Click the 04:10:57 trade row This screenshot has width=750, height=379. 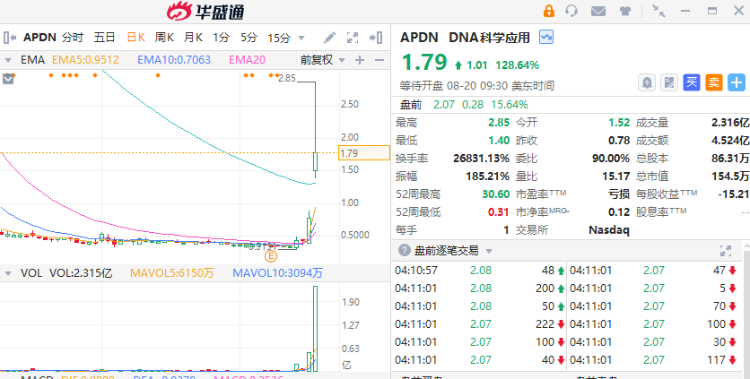(480, 270)
